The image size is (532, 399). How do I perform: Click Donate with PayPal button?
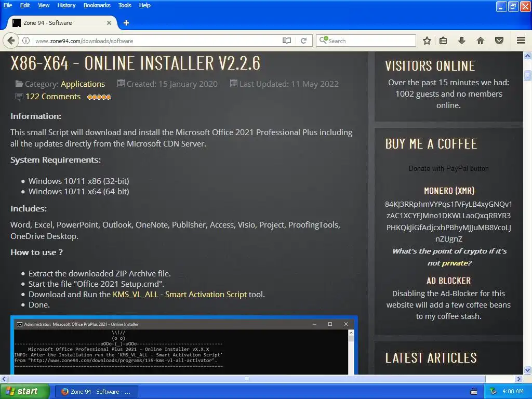coord(448,169)
